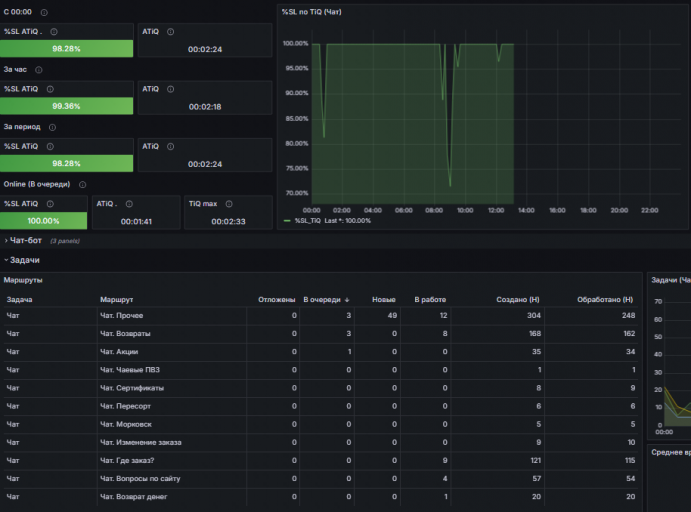691x512 pixels.
Task: Sort table by "Обработано (Н)" column header
Action: tap(605, 300)
